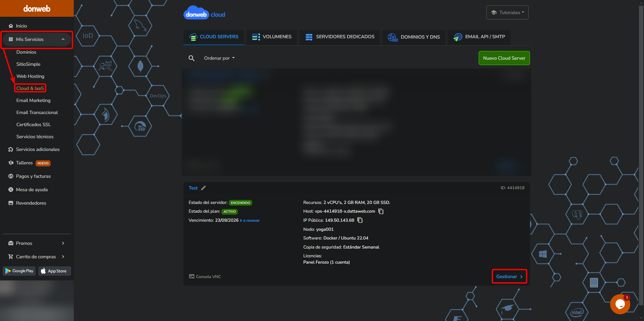This screenshot has height=321, width=644.
Task: Click the Revendedores store icon
Action: [11, 203]
